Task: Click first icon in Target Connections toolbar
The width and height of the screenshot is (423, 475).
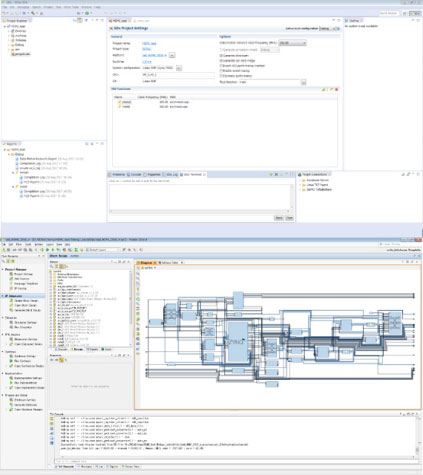Action: [403, 174]
